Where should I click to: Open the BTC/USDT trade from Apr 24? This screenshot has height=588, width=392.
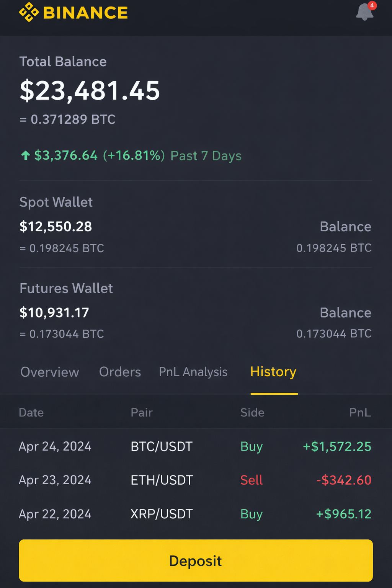click(196, 446)
